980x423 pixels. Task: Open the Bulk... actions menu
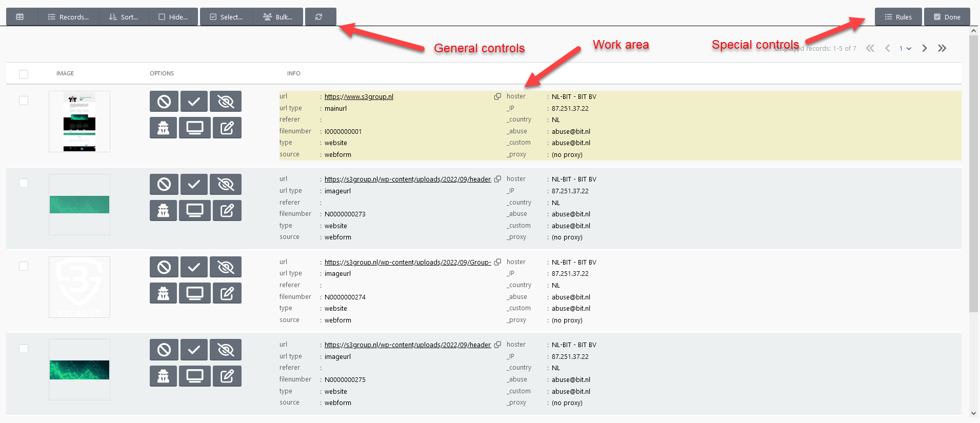(278, 17)
